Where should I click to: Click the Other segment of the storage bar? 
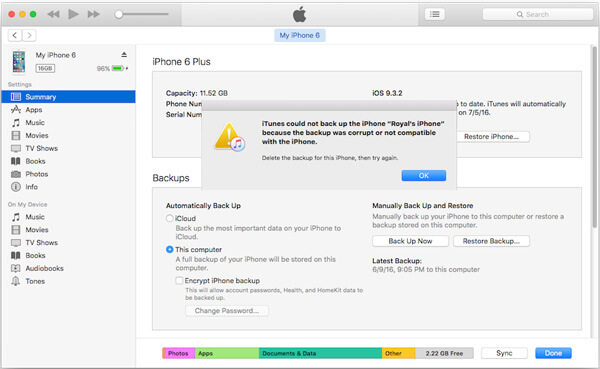[x=398, y=353]
